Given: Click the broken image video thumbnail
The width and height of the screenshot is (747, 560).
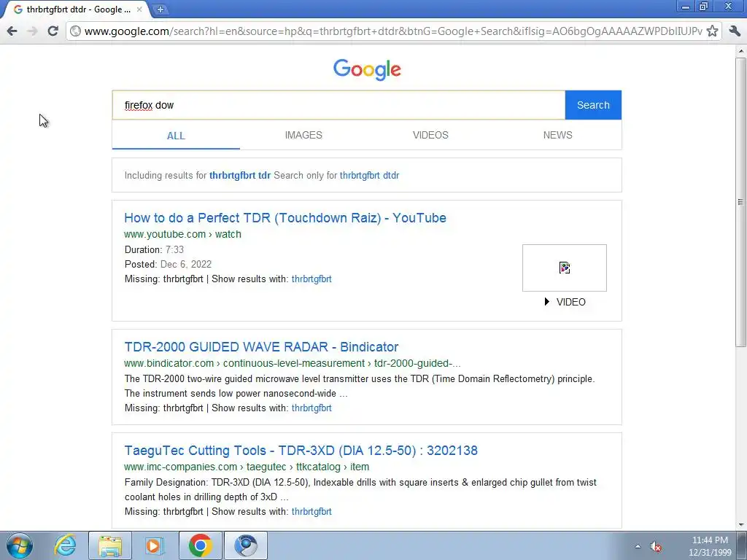Looking at the screenshot, I should click(x=565, y=268).
